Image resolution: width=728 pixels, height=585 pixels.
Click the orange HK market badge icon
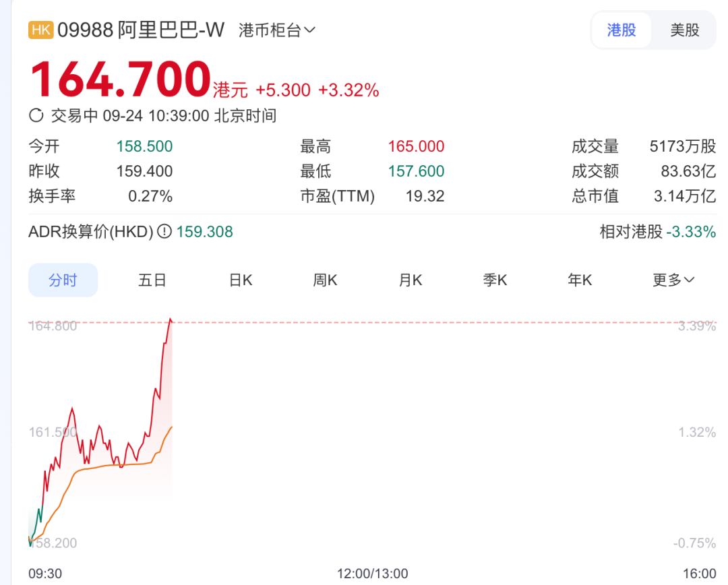click(40, 30)
